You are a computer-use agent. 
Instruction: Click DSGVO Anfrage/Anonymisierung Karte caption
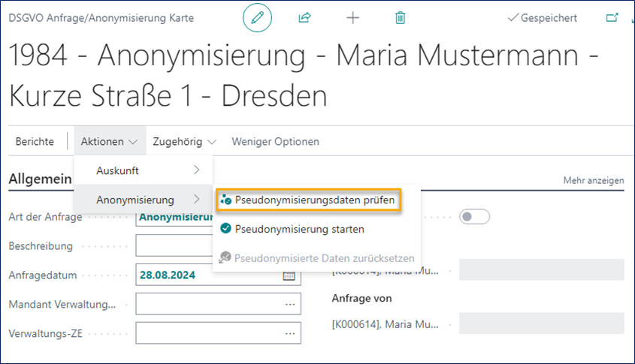101,18
